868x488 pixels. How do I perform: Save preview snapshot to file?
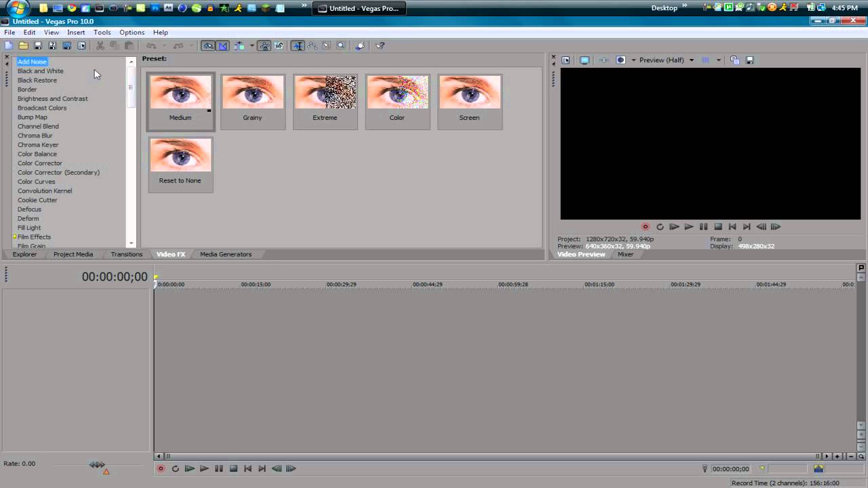(x=750, y=60)
